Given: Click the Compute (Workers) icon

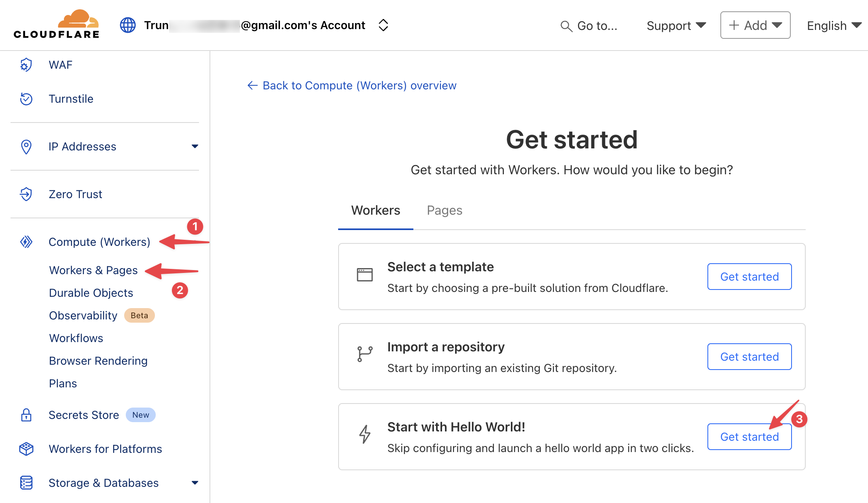Looking at the screenshot, I should click(x=26, y=242).
